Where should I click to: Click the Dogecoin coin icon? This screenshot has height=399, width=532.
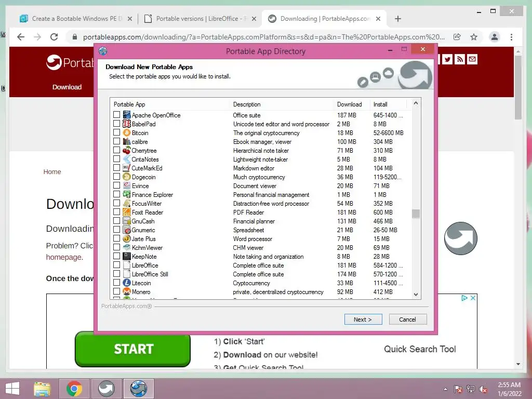[127, 177]
